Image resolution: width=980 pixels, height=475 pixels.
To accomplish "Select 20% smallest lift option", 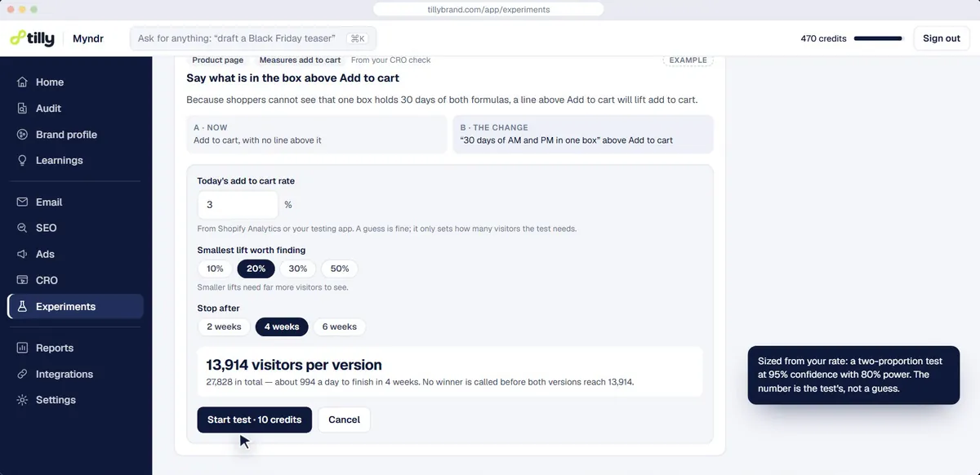I will tap(256, 269).
